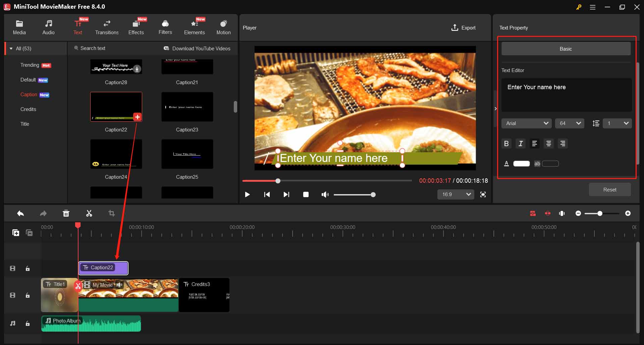
Task: Click the Crop tool on timeline toolbar
Action: pyautogui.click(x=111, y=213)
